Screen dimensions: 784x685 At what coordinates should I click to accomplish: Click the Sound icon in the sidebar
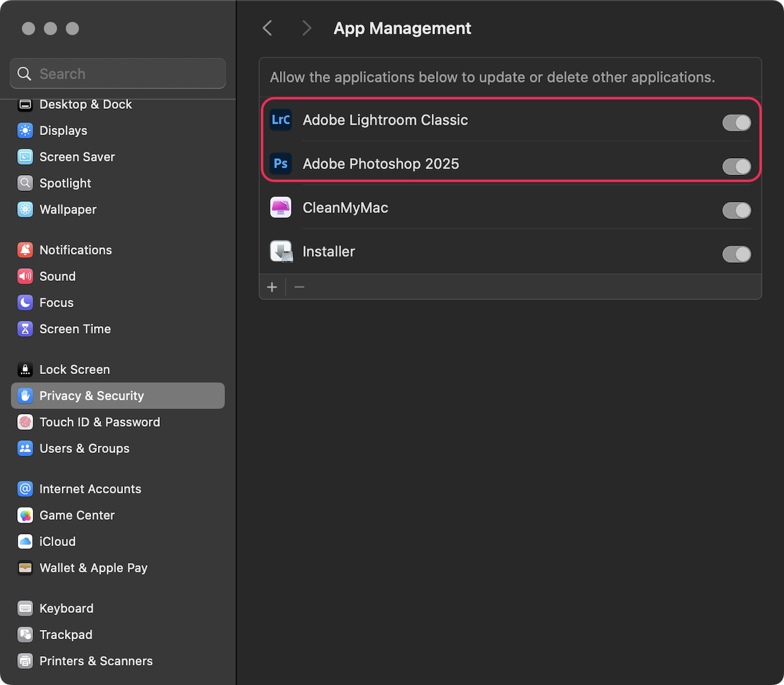[24, 276]
